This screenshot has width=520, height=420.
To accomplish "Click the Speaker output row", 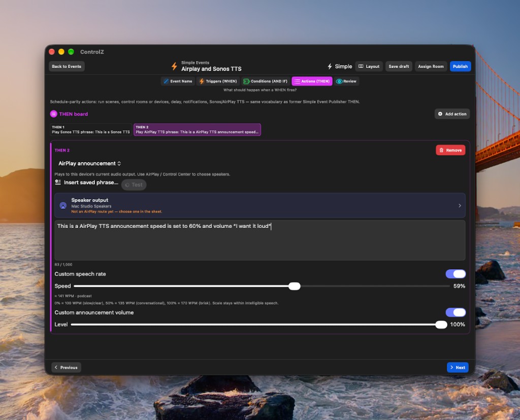I will pos(260,206).
